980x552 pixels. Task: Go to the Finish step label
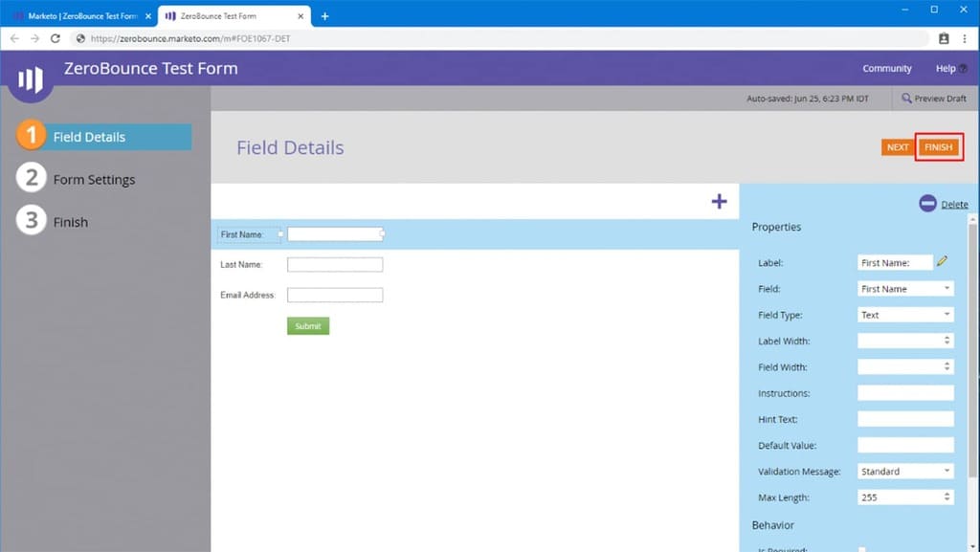(x=71, y=222)
